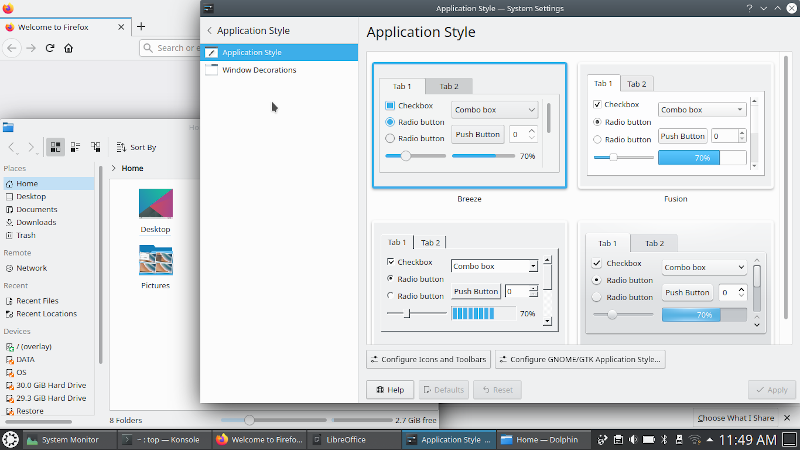Click spinbox arrows in Breeze preview
800x450 pixels.
pos(532,134)
